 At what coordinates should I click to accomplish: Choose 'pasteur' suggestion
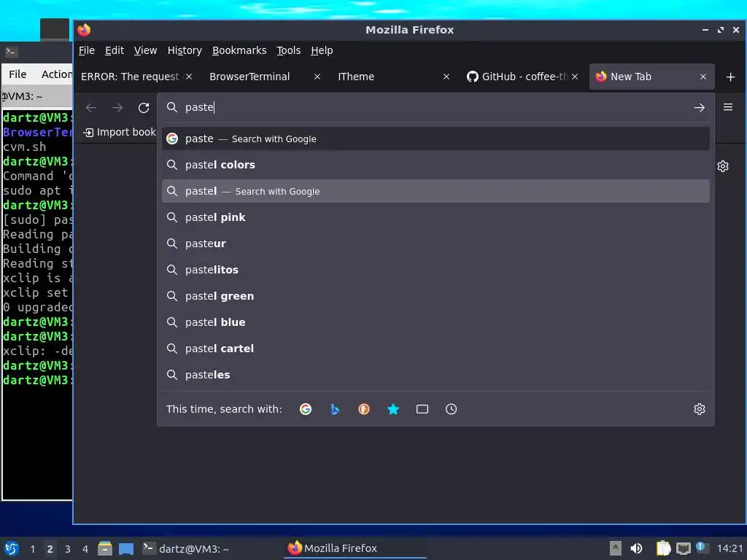tap(436, 244)
